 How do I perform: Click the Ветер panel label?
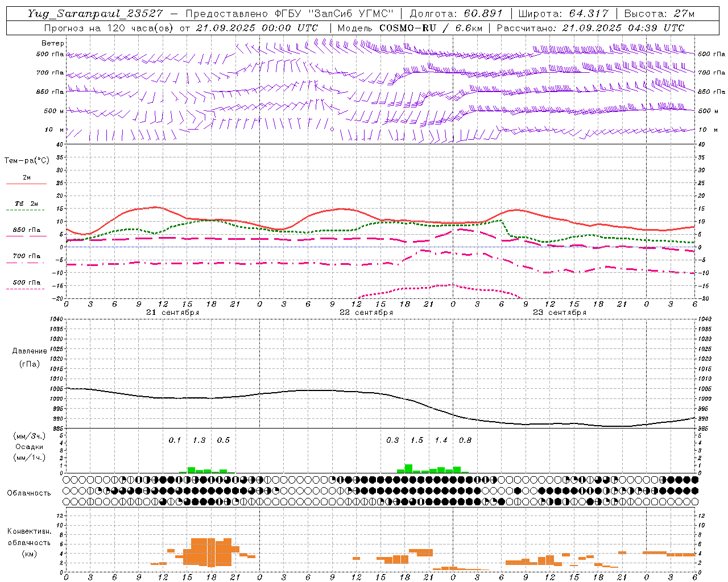52,43
